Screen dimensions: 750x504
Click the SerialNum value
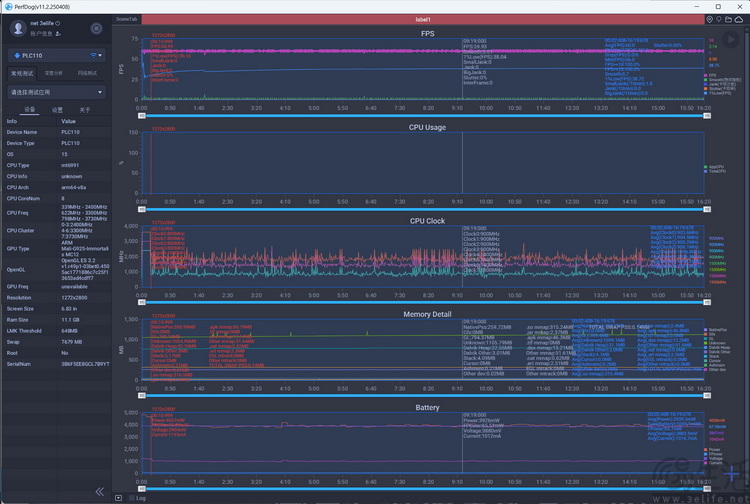[85, 364]
